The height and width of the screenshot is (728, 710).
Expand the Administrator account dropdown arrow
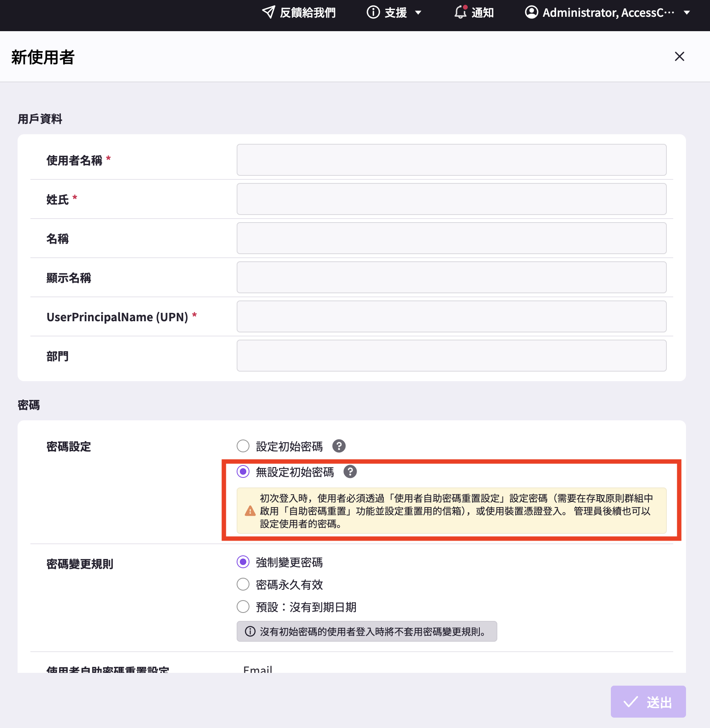pyautogui.click(x=687, y=13)
